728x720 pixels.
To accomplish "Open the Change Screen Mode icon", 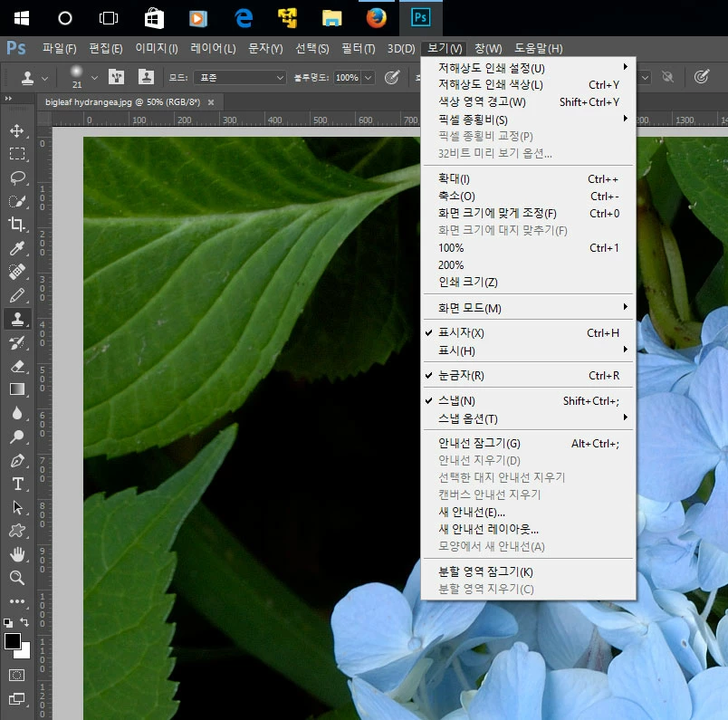I will pos(17,698).
